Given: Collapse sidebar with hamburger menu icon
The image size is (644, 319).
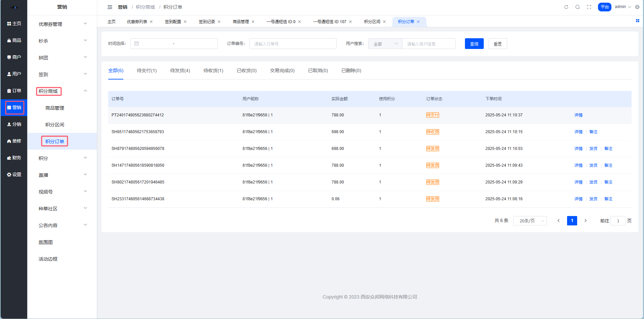Looking at the screenshot, I should point(110,7).
